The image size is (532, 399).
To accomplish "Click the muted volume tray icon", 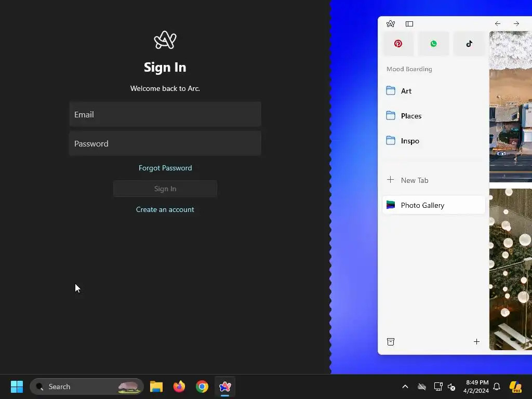I will click(451, 387).
